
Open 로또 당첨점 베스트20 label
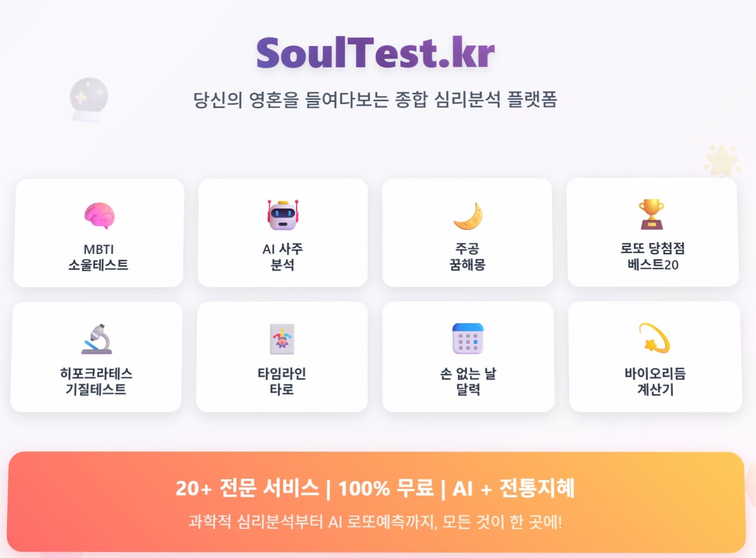tap(652, 256)
